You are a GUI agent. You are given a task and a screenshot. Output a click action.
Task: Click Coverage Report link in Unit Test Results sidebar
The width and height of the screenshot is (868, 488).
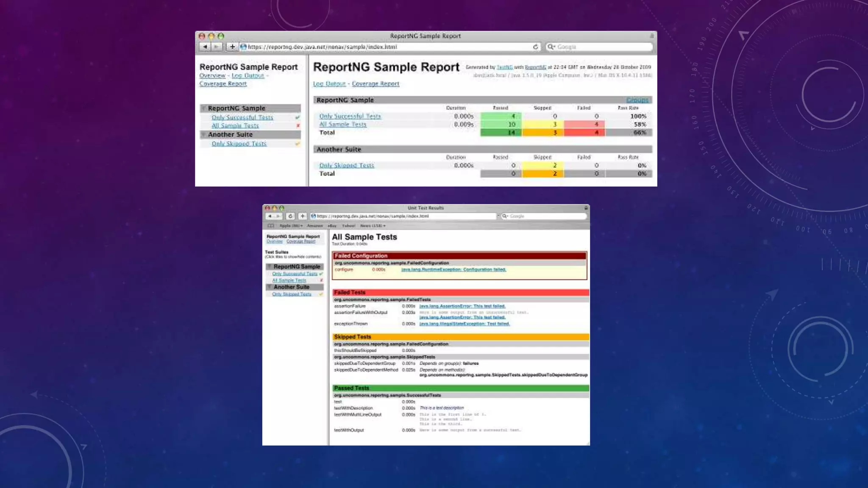pyautogui.click(x=301, y=241)
